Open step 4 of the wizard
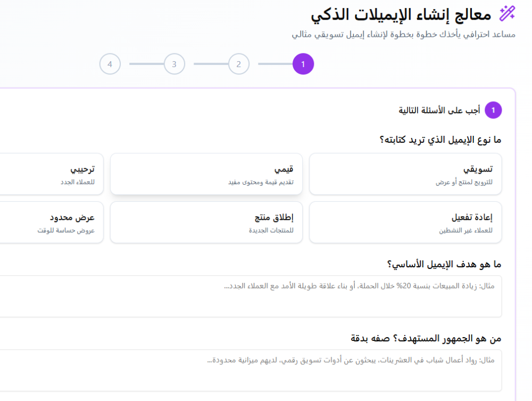 pyautogui.click(x=110, y=64)
